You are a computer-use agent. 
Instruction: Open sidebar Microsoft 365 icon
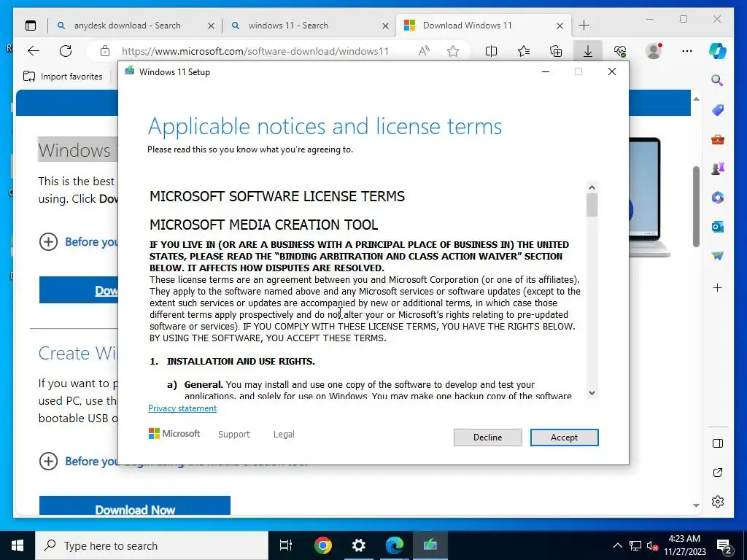point(718,197)
